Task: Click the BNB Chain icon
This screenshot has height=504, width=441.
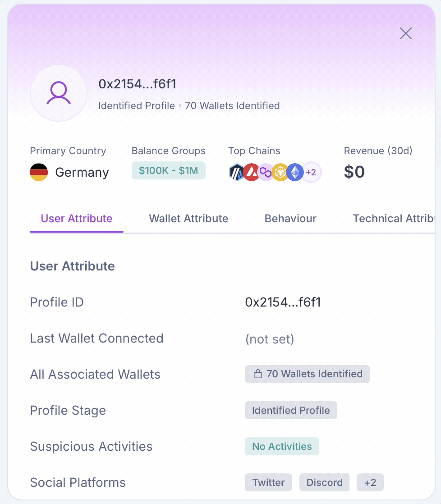Action: coord(280,172)
